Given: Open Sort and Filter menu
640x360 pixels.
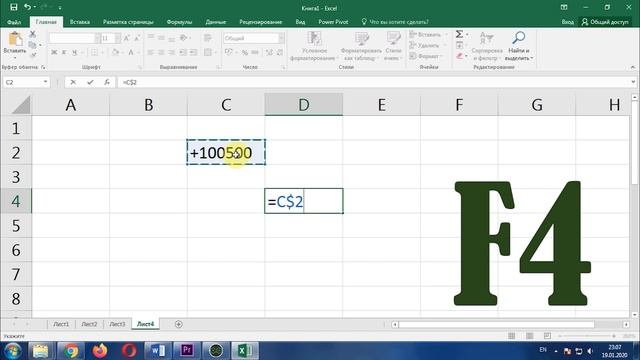Looking at the screenshot, I should point(487,46).
